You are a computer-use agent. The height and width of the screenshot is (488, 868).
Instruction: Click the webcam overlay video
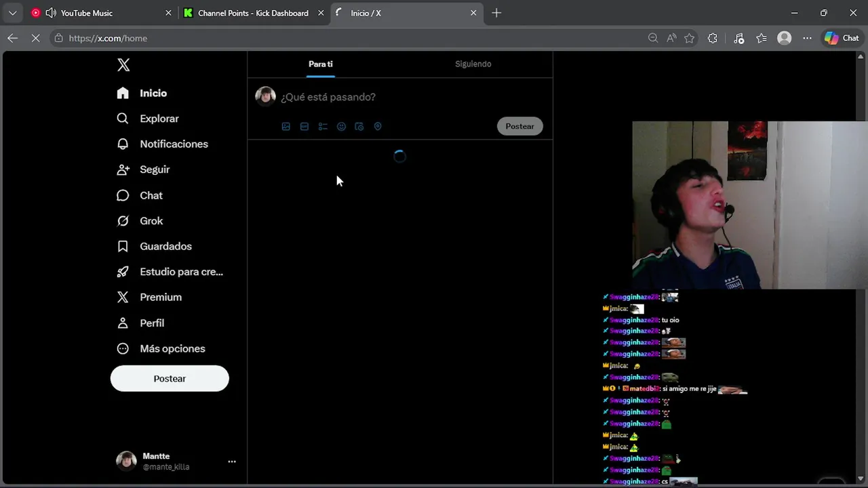click(749, 205)
